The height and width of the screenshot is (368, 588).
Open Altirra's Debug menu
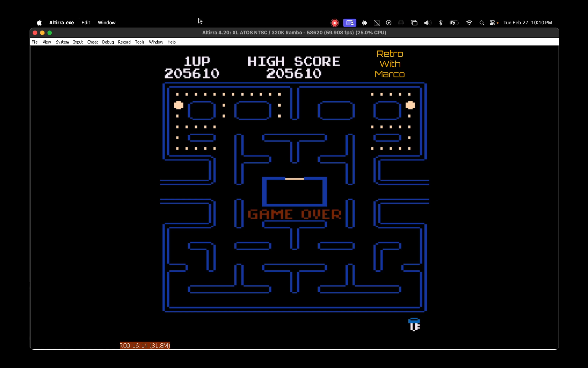coord(108,42)
